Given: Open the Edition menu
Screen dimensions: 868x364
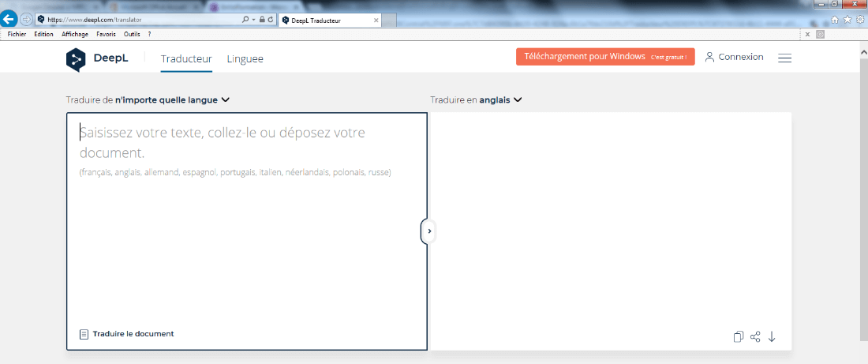Looking at the screenshot, I should pos(43,34).
